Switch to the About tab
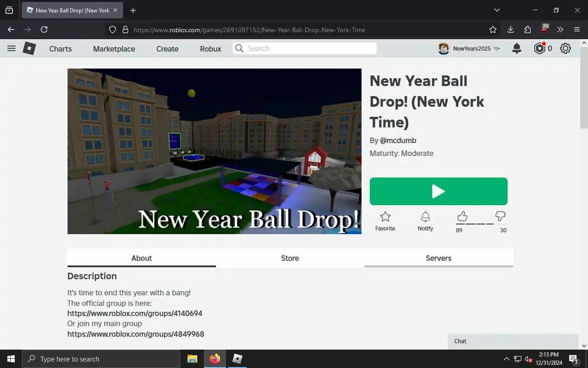The height and width of the screenshot is (368, 588). tap(141, 258)
